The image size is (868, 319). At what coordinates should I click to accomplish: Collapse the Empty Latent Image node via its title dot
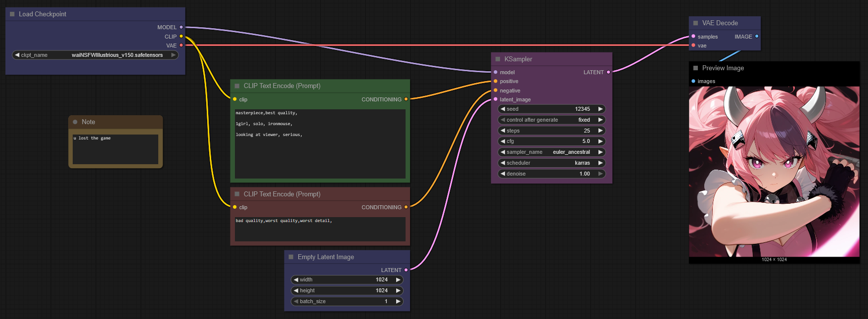click(x=291, y=257)
